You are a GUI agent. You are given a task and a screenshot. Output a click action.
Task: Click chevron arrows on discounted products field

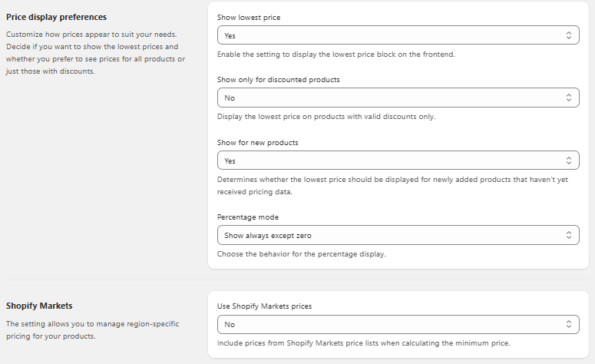pyautogui.click(x=568, y=98)
